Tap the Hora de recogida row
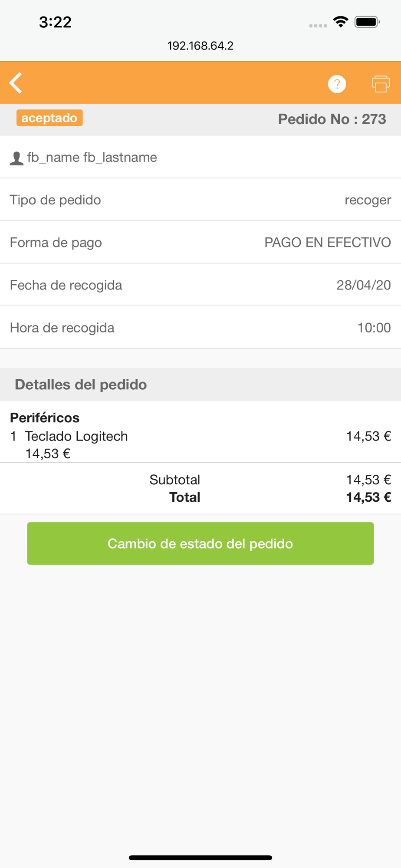Viewport: 401px width, 868px height. pyautogui.click(x=200, y=327)
